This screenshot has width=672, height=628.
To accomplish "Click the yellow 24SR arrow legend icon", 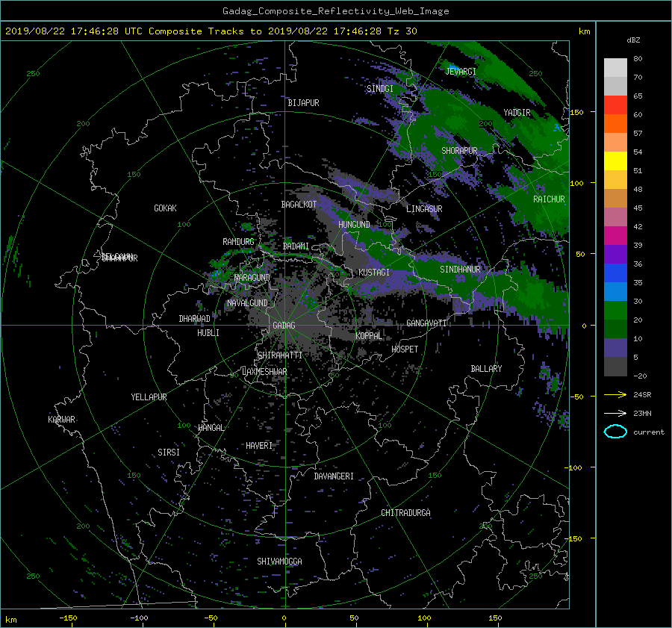I will (x=615, y=395).
